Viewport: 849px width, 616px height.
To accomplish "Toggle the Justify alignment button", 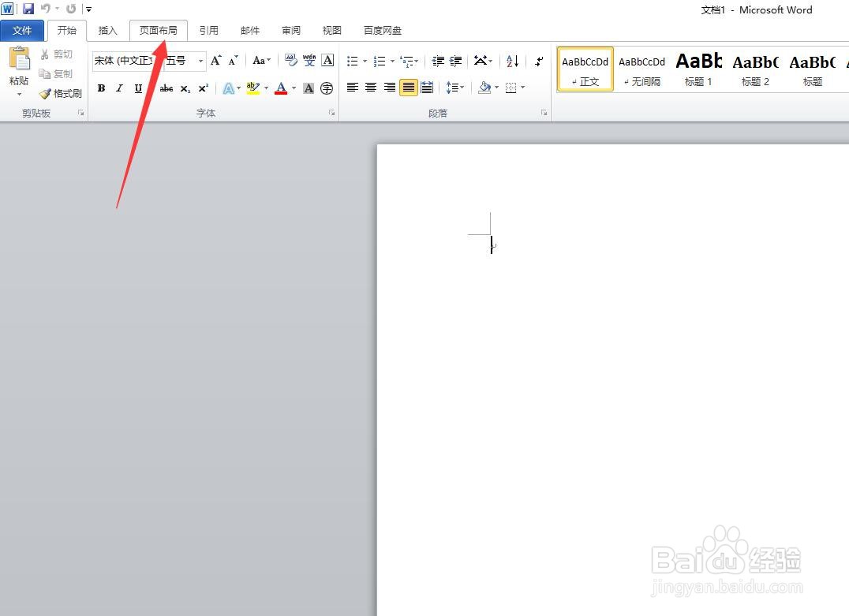I will click(x=408, y=88).
